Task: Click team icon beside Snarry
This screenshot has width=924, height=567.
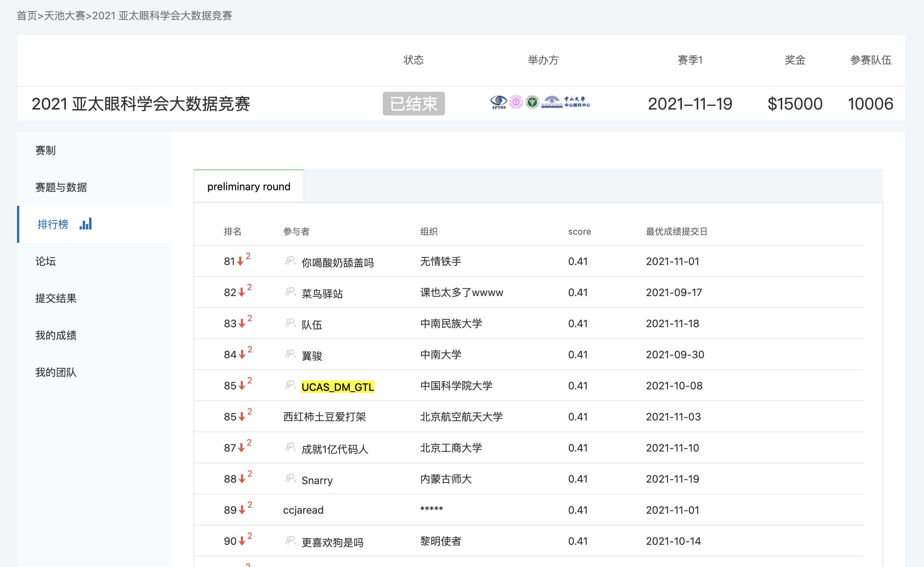Action: pos(290,479)
